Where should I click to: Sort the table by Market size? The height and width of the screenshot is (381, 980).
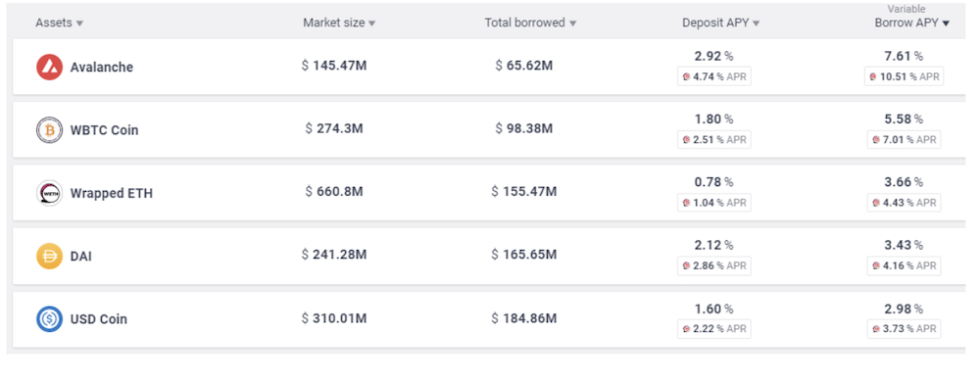(339, 24)
